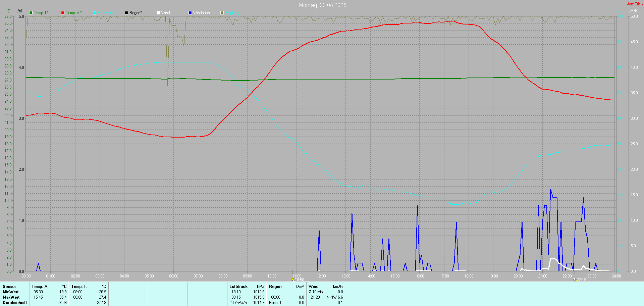The width and height of the screenshot is (644, 306).
Task: Click the Montag, 03.08.2026 date title
Action: (x=323, y=5)
